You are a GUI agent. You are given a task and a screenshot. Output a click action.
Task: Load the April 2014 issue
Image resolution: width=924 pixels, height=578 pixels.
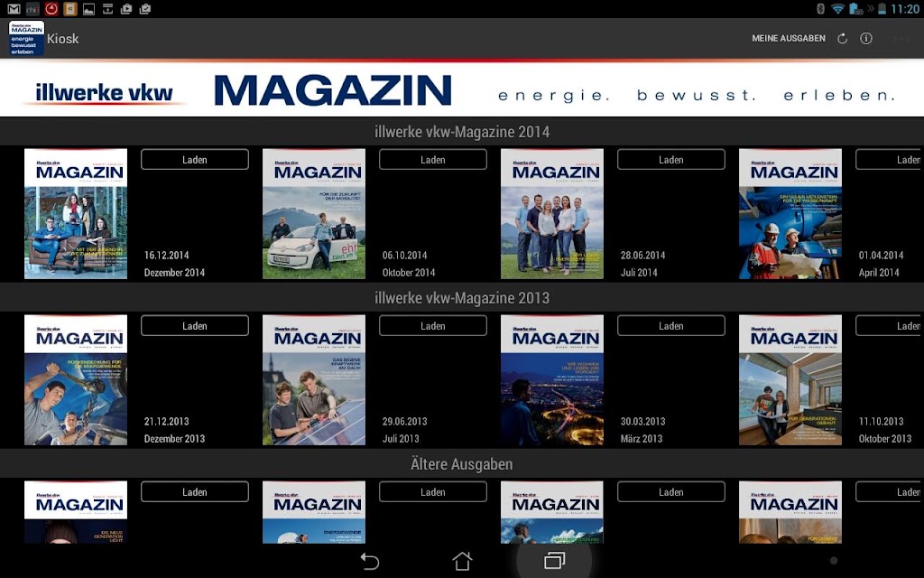pos(890,159)
